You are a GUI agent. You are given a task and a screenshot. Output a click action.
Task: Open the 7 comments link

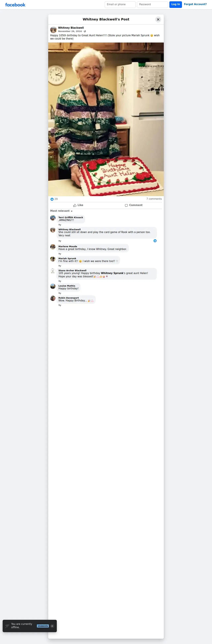[x=154, y=199]
